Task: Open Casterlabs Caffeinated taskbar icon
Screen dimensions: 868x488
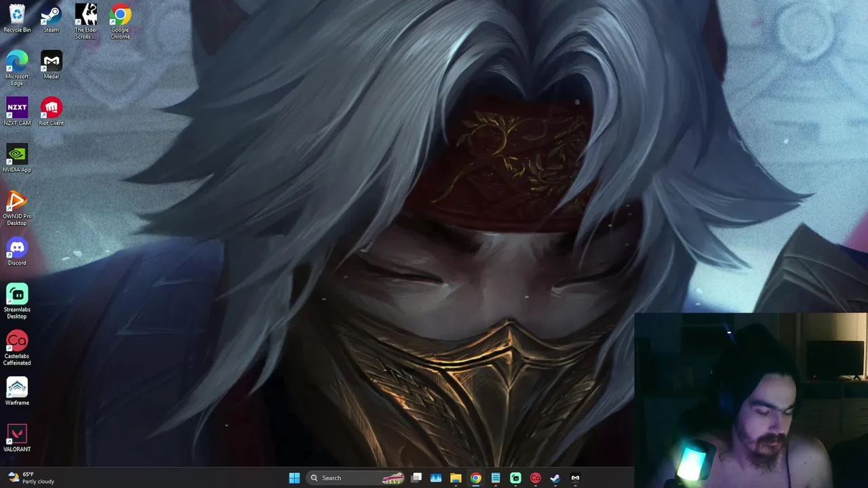Action: [535, 478]
